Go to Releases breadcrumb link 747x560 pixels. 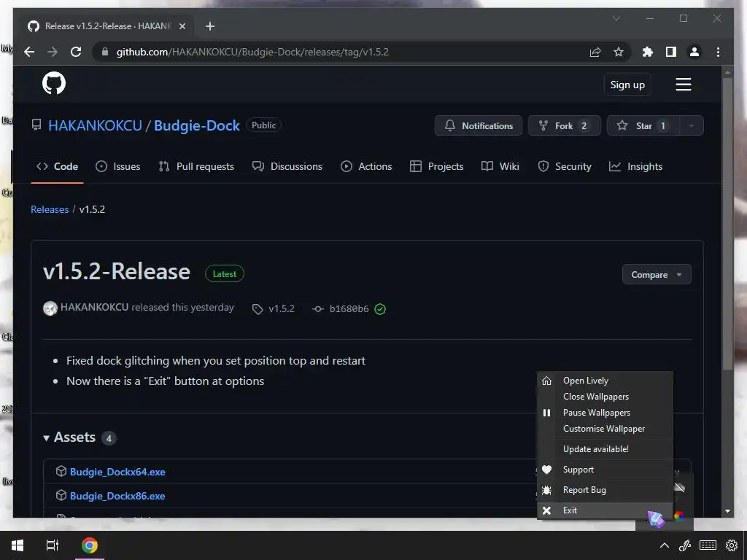[50, 209]
